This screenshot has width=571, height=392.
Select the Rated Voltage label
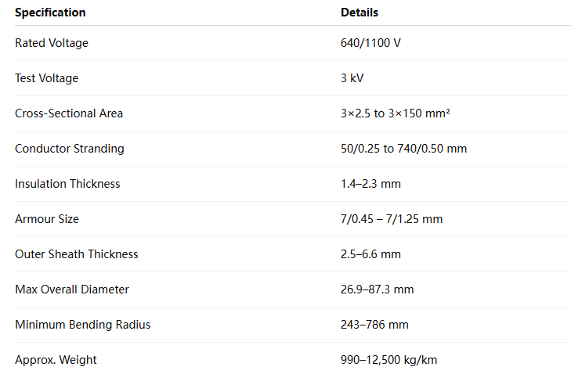[x=52, y=43]
